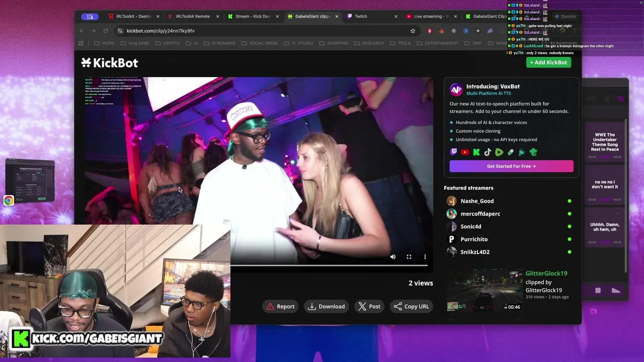Play the WWE Undertaker Theme Song sound
The height and width of the screenshot is (362, 644).
pos(605,142)
